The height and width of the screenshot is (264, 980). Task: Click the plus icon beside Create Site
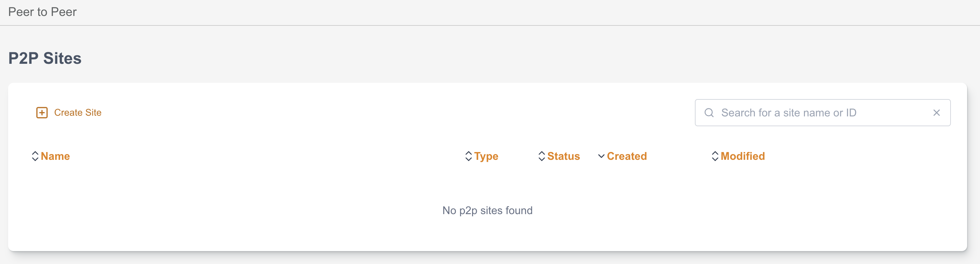[41, 112]
